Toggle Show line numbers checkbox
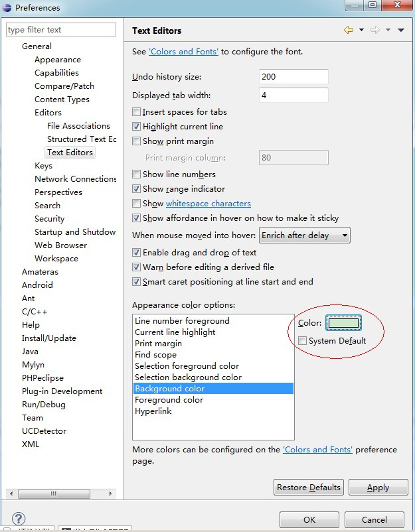 (x=137, y=174)
